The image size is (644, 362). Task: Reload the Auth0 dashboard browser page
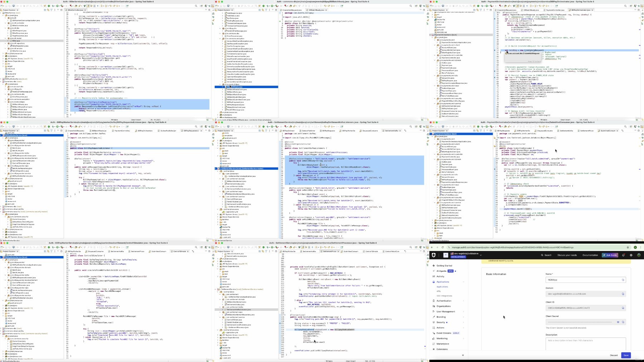tap(443, 247)
